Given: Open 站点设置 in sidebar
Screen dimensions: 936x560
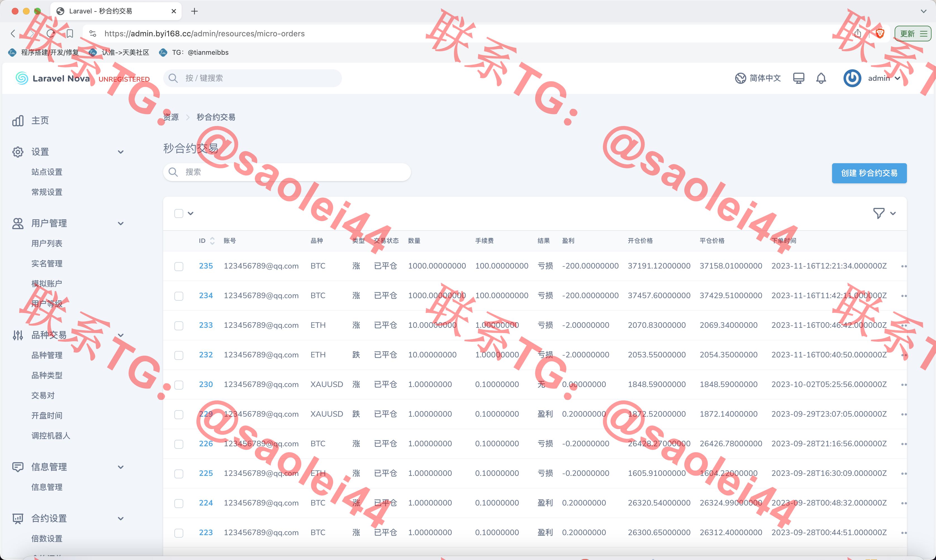Looking at the screenshot, I should (47, 172).
